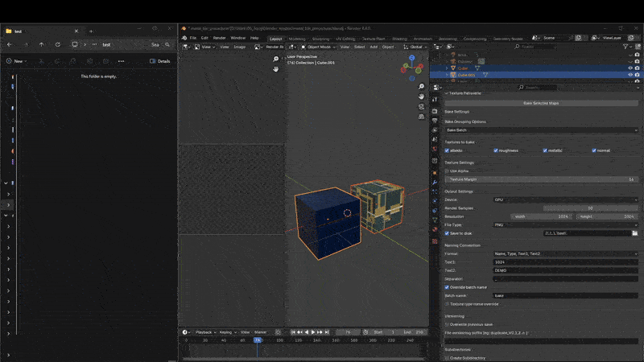
Task: Click the Blender logo menu icon
Action: coord(184,38)
